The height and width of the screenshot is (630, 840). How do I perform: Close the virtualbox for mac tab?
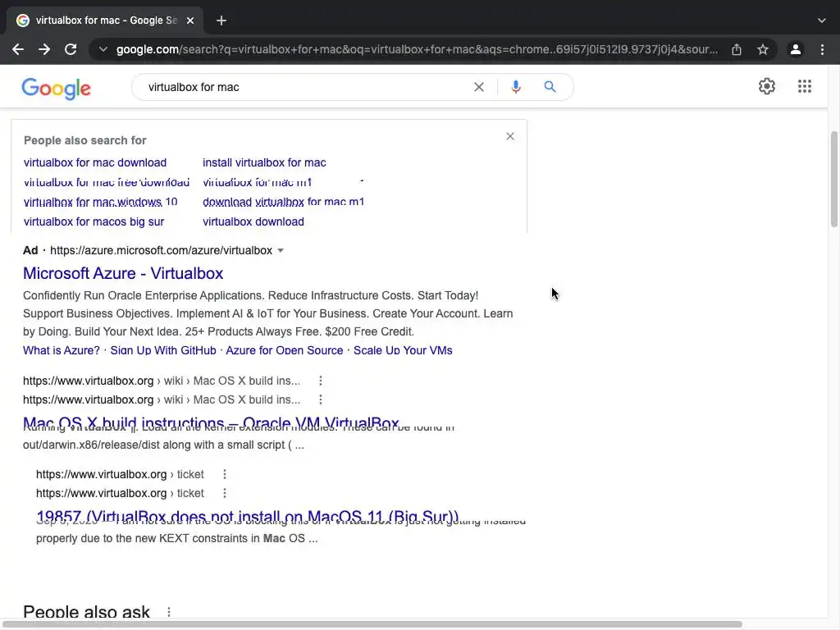(190, 21)
